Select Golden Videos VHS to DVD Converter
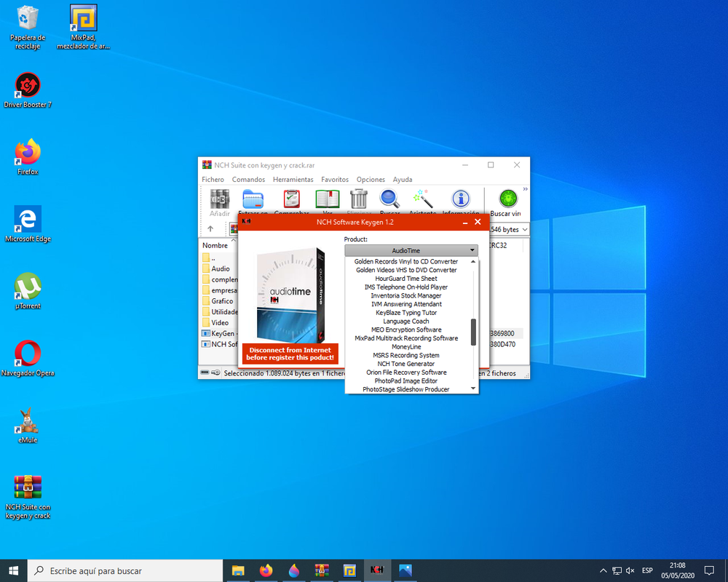The height and width of the screenshot is (582, 728). coord(406,270)
